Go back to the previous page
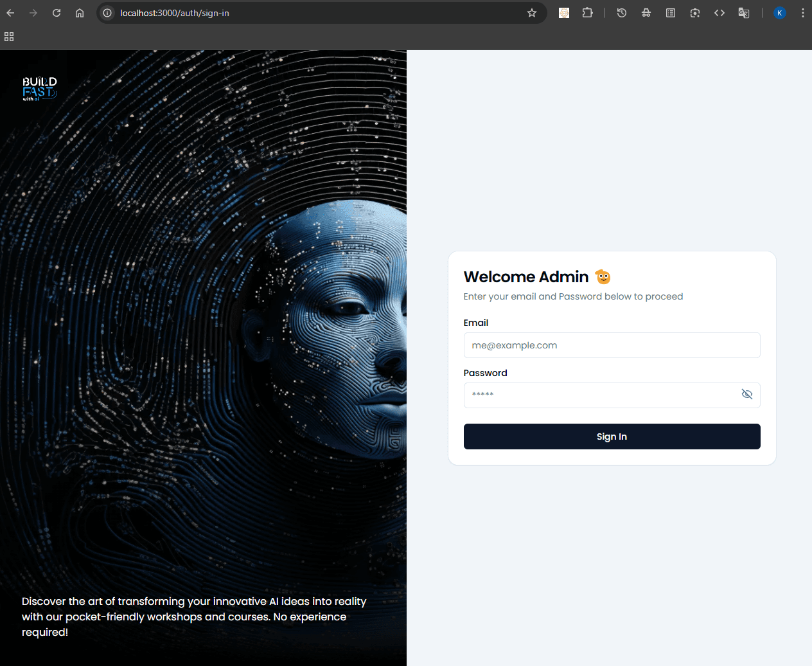This screenshot has width=812, height=666. (10, 13)
